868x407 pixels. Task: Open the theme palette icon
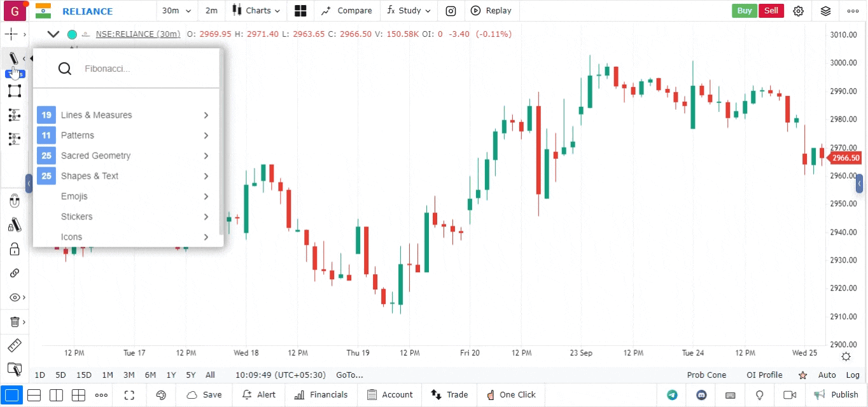[161, 395]
